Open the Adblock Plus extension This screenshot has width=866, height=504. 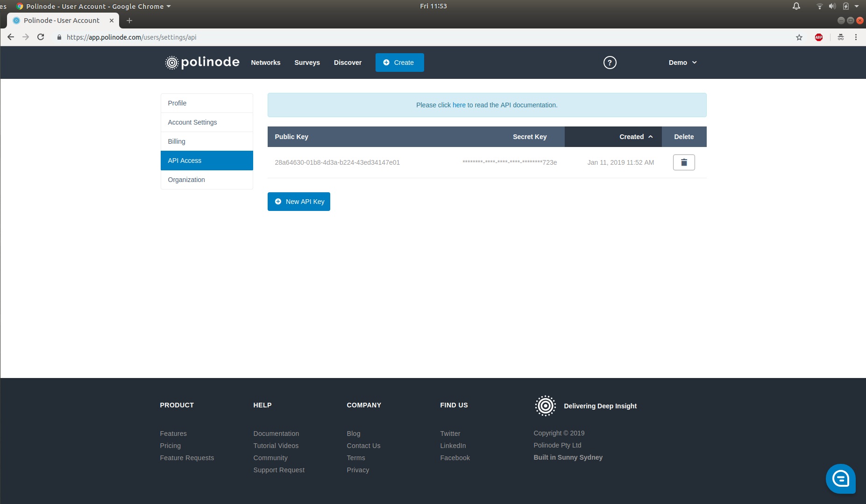[819, 37]
